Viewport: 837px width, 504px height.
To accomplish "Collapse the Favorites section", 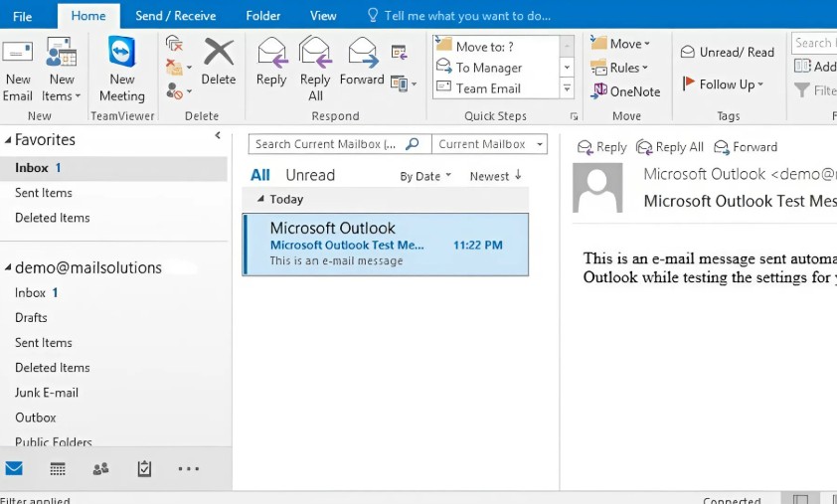I will point(8,140).
